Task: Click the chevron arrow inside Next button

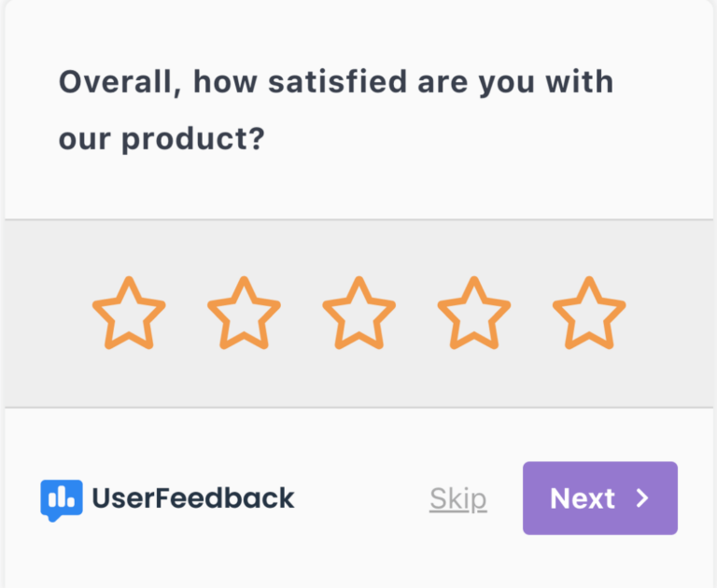Action: click(x=642, y=498)
